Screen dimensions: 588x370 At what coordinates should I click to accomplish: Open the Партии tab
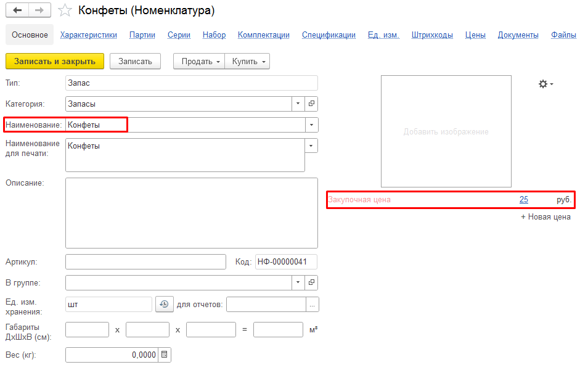[142, 35]
